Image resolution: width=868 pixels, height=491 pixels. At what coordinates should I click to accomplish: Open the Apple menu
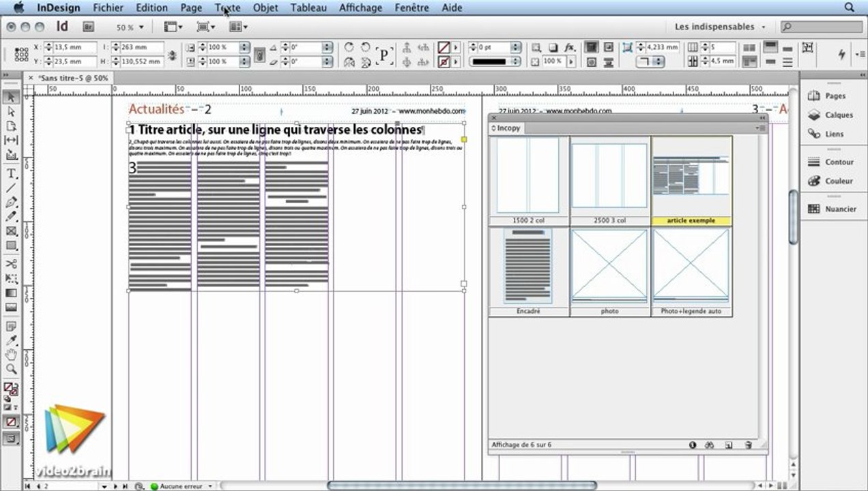pyautogui.click(x=18, y=8)
